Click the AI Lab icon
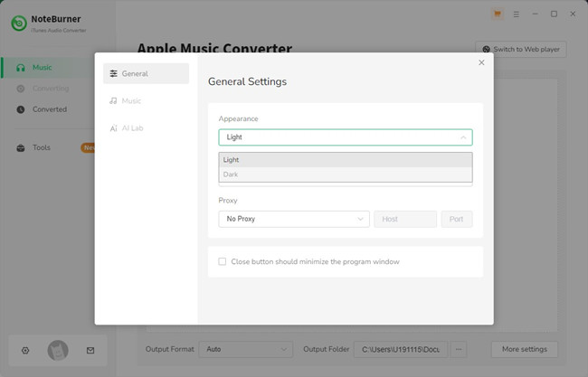Viewport: 588px width, 377px height. (114, 128)
